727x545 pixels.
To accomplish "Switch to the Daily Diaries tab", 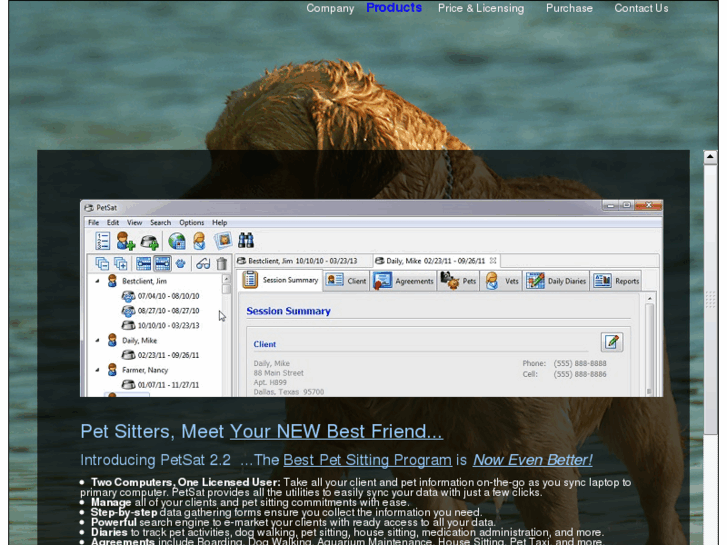I will click(556, 281).
